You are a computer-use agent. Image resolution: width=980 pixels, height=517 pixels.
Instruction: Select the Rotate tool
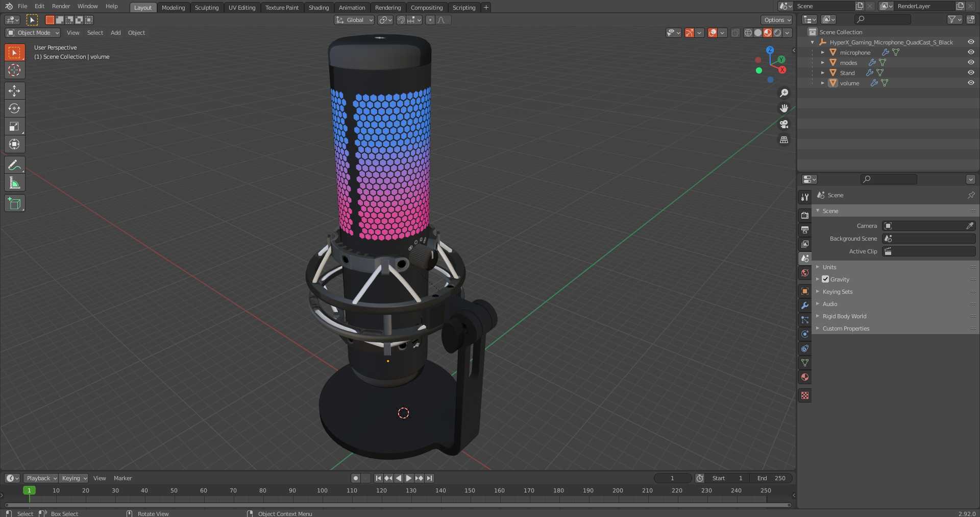click(14, 108)
